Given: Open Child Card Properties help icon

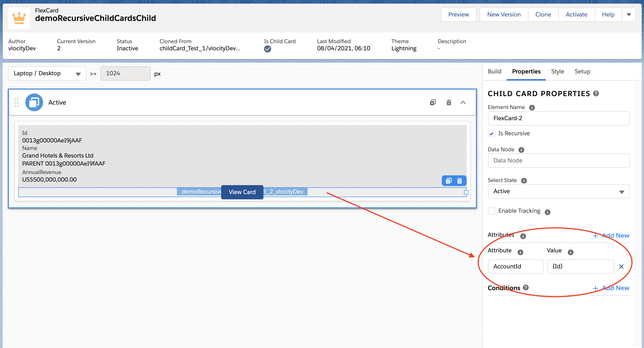Looking at the screenshot, I should [596, 94].
